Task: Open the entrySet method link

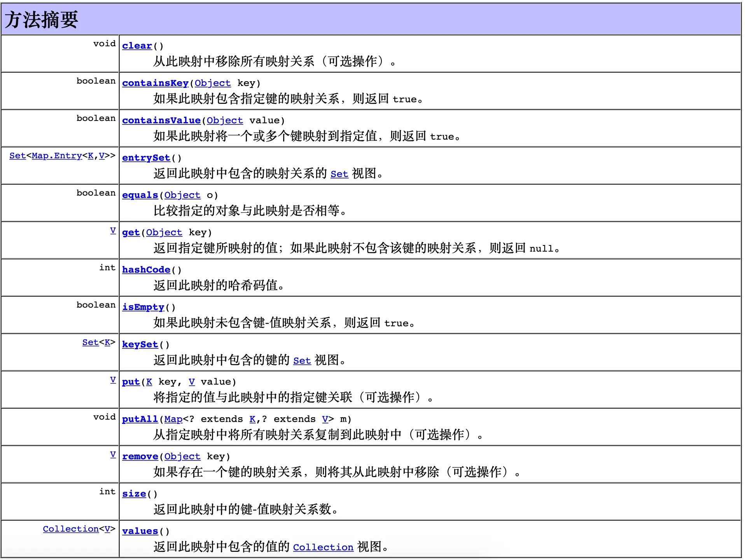Action: pyautogui.click(x=146, y=158)
